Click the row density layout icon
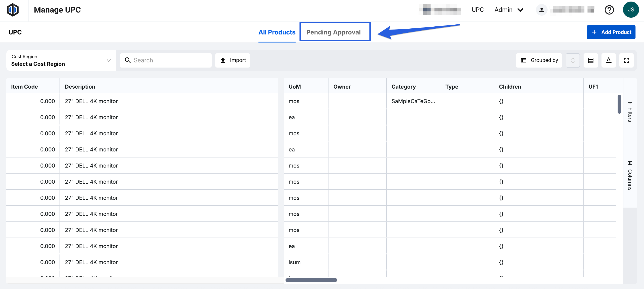 (x=591, y=60)
